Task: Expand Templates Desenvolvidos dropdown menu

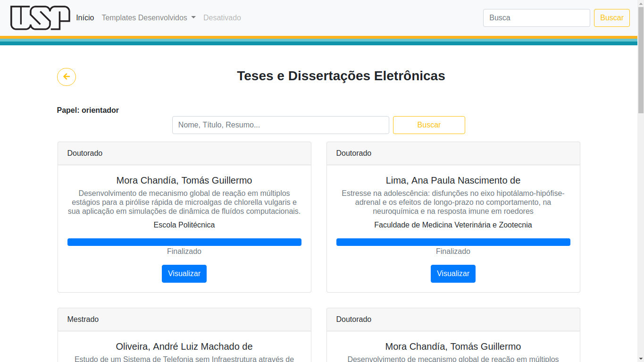Action: pyautogui.click(x=149, y=18)
